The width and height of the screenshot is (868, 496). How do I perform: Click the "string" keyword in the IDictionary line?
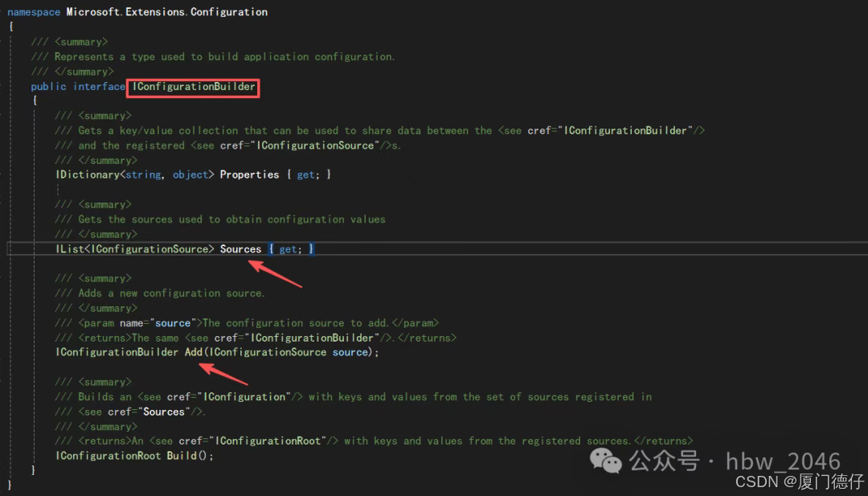143,174
